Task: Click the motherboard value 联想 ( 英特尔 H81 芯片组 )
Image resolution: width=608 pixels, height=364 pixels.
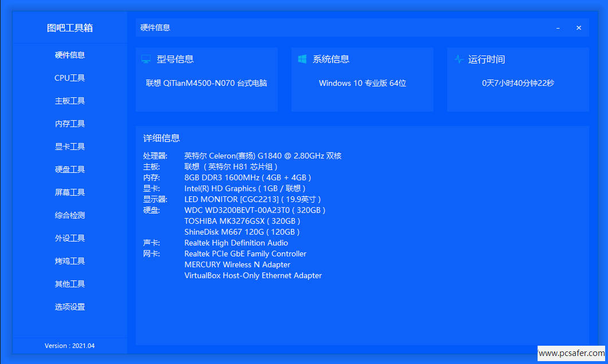Action: pos(231,167)
